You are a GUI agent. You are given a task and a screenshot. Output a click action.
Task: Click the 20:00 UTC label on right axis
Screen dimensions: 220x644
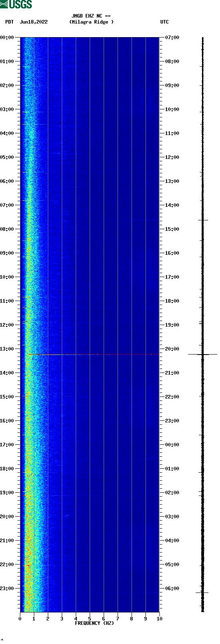(x=172, y=349)
